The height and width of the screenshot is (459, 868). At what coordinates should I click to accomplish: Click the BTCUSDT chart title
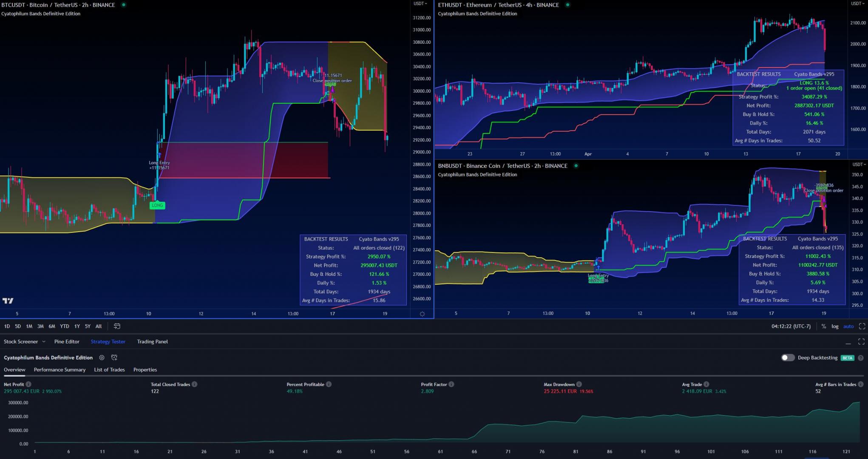[58, 5]
